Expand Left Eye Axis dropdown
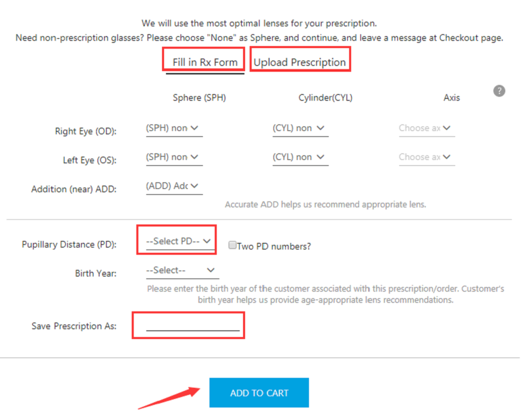The image size is (527, 420). click(x=427, y=157)
